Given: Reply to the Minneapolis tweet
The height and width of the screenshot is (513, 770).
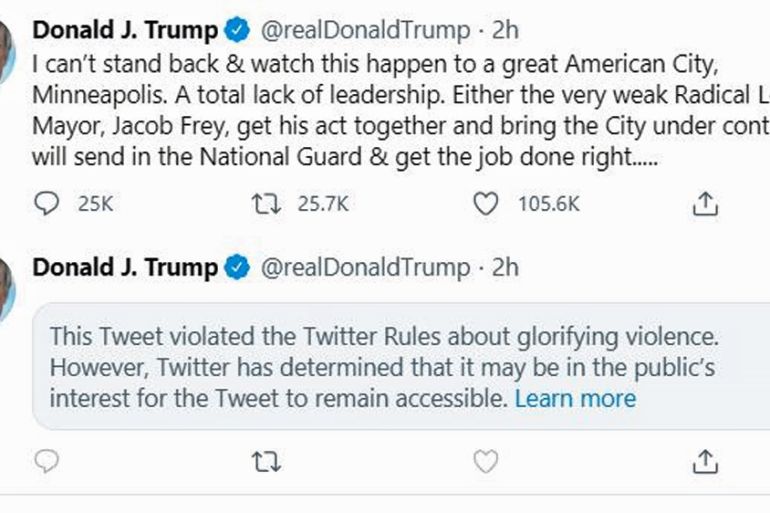Looking at the screenshot, I should coord(47,204).
